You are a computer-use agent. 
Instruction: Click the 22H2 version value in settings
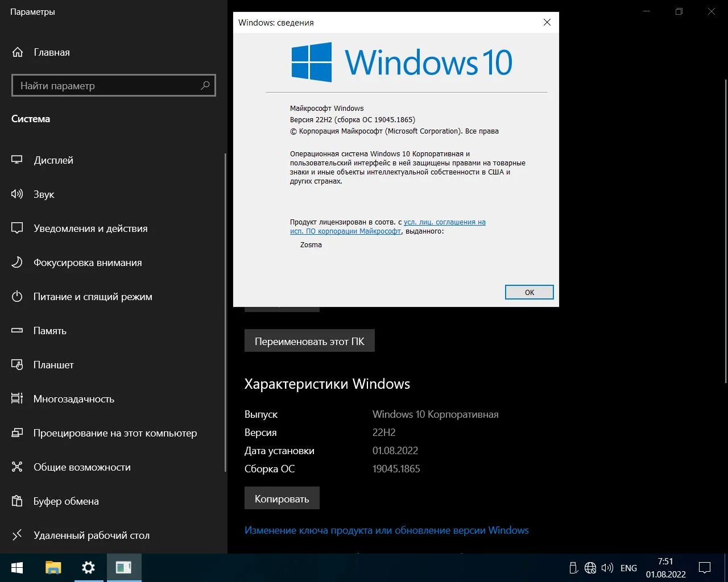tap(384, 433)
